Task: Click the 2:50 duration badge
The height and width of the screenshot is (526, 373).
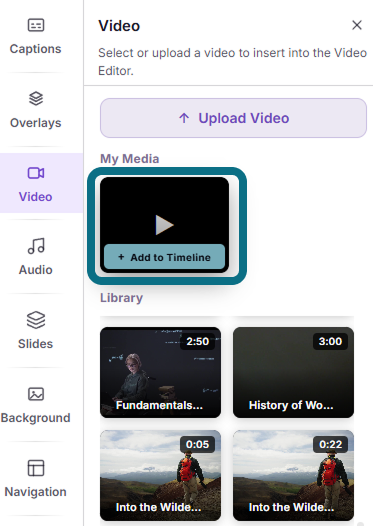Action: 198,341
